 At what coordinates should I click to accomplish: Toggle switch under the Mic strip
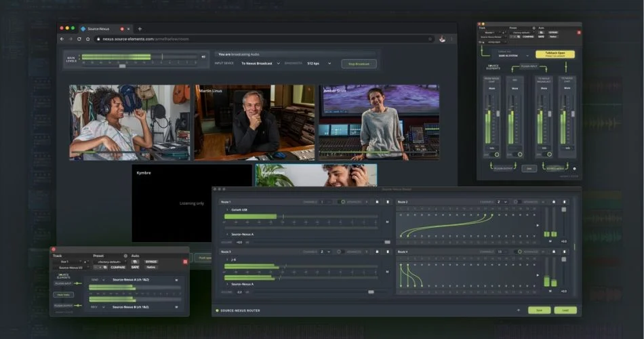click(x=518, y=155)
